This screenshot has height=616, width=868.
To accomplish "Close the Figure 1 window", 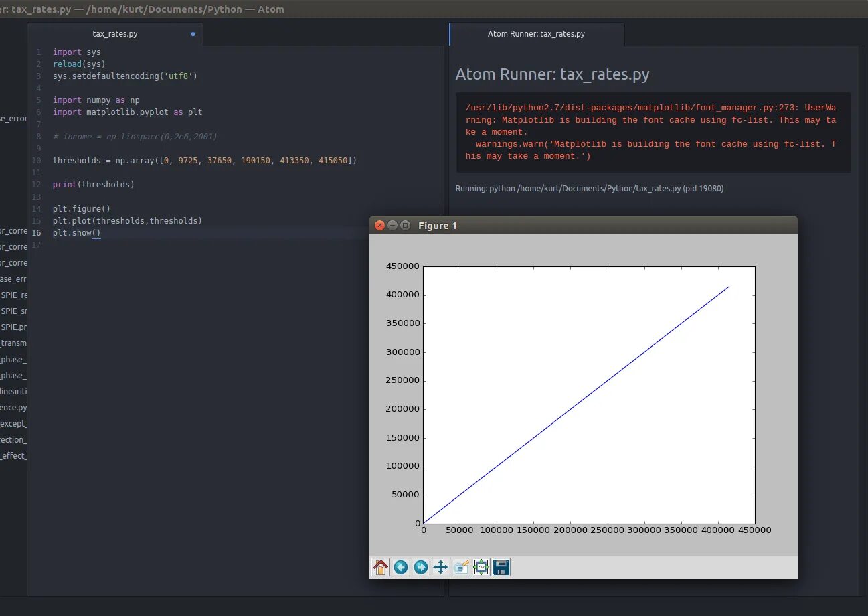I will [x=379, y=226].
